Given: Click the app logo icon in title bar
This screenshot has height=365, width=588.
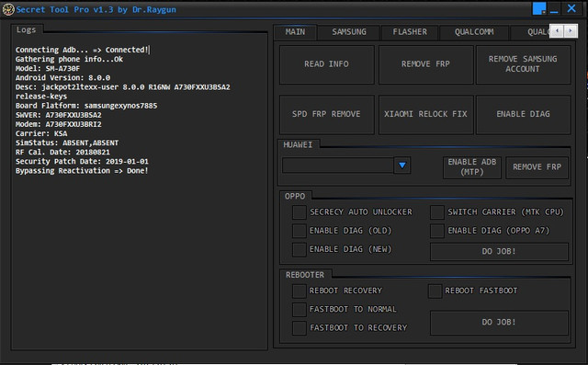Looking at the screenshot, I should (x=8, y=10).
